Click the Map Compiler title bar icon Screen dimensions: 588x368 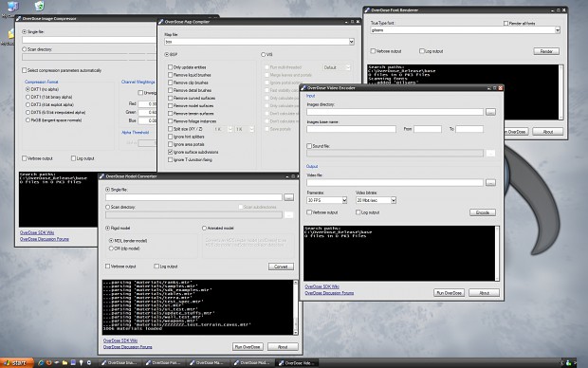click(x=161, y=22)
